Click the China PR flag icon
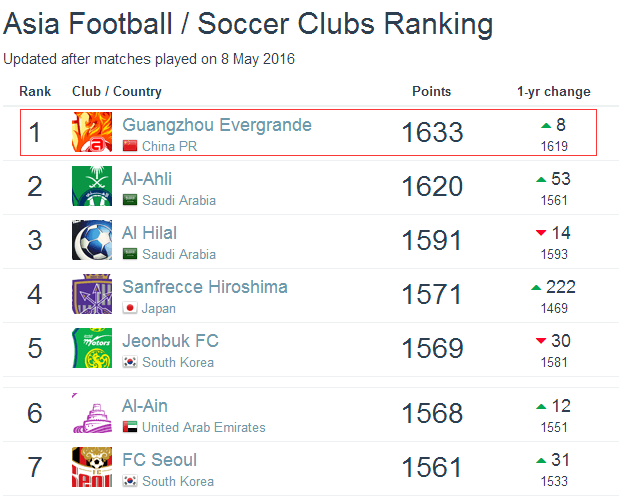628x496 pixels. point(130,146)
